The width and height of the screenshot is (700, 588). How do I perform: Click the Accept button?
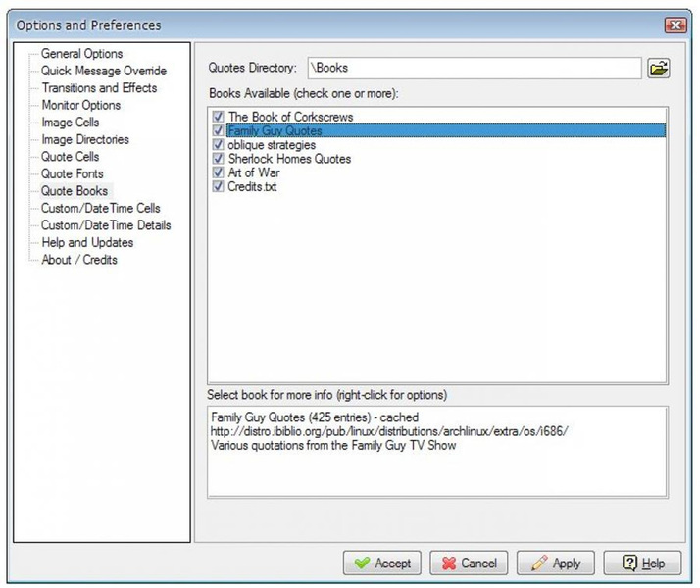[x=382, y=563]
